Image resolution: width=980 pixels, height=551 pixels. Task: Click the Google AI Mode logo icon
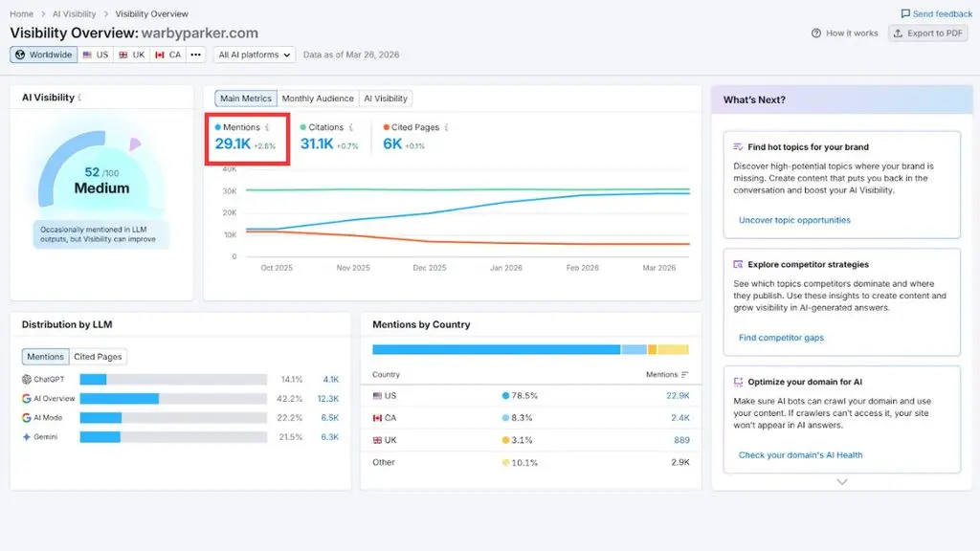tap(26, 417)
